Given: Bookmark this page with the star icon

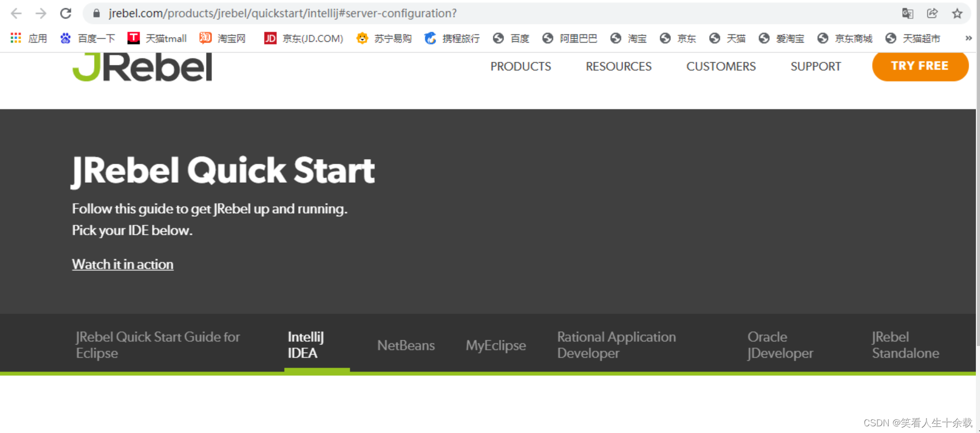Looking at the screenshot, I should click(x=957, y=13).
